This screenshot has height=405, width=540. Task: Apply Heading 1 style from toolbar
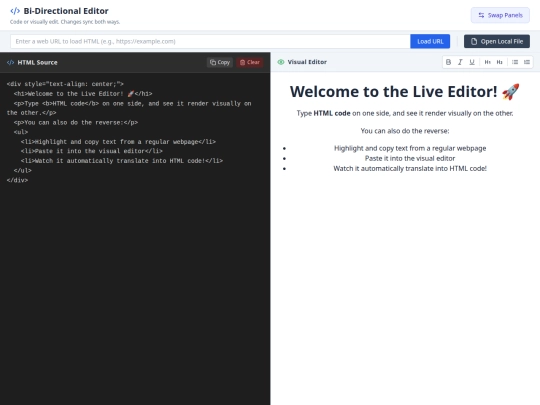pos(488,62)
